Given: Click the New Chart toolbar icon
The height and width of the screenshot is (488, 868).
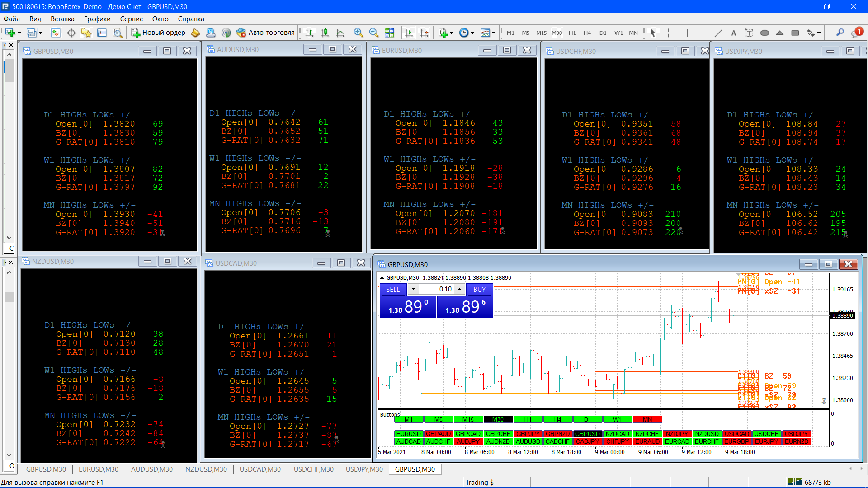Looking at the screenshot, I should click(x=10, y=33).
